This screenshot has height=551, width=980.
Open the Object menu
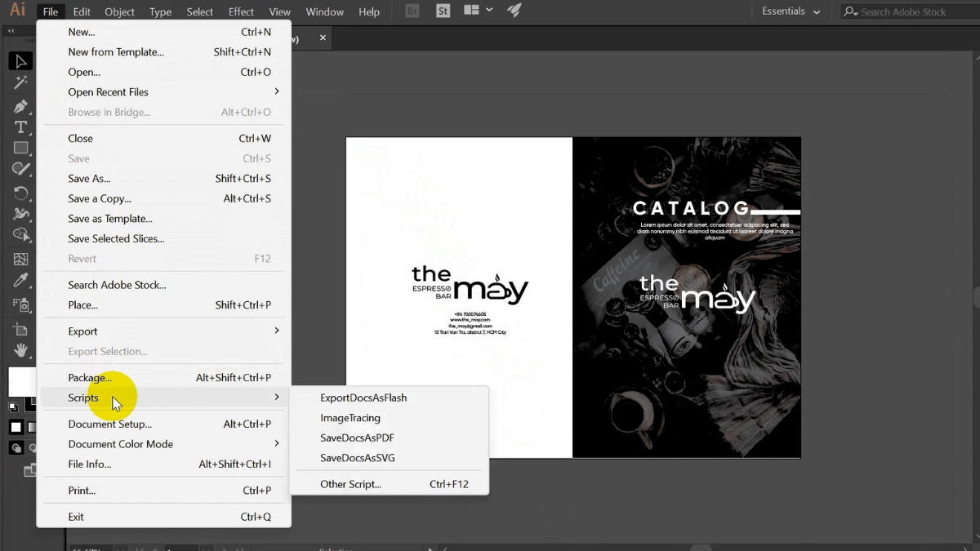tap(120, 11)
